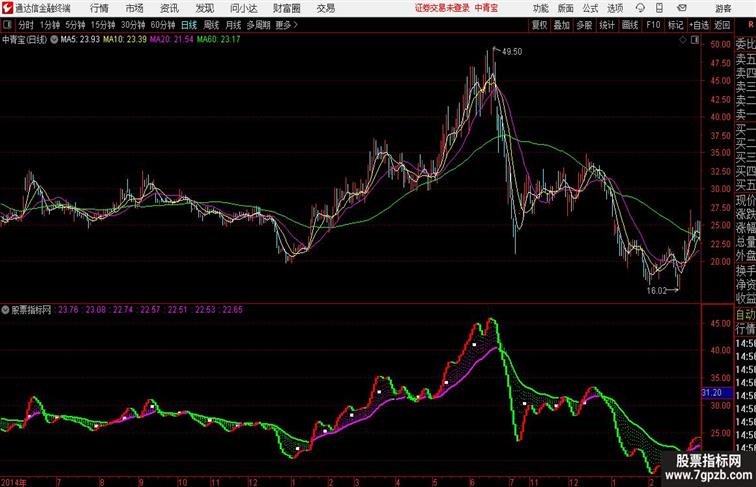Click the MA20: 21.54 value
Screen dimensions: 756x487
point(172,40)
